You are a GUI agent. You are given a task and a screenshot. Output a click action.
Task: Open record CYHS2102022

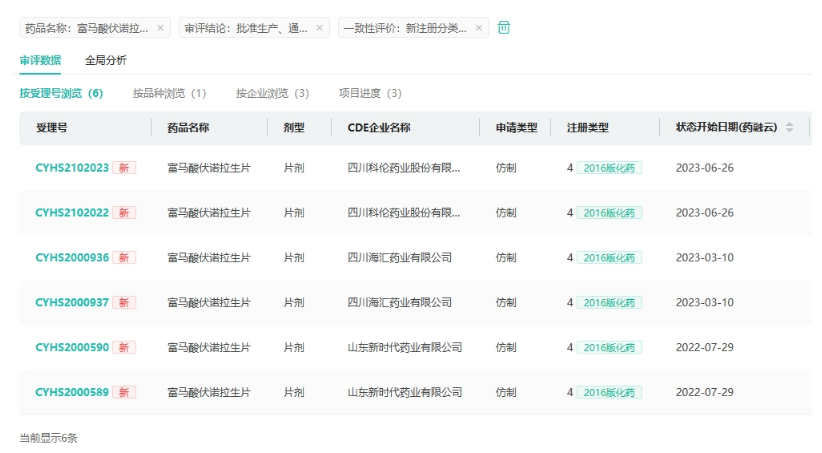tap(72, 213)
